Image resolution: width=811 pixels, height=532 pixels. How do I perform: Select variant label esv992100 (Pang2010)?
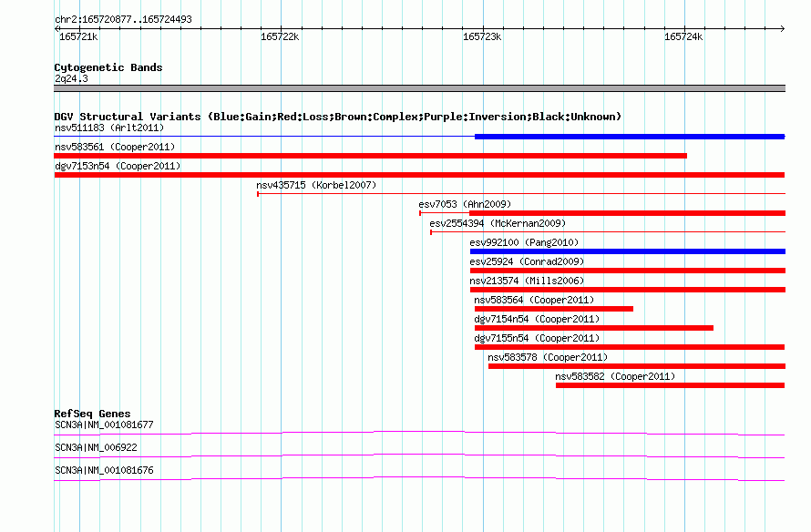[524, 242]
